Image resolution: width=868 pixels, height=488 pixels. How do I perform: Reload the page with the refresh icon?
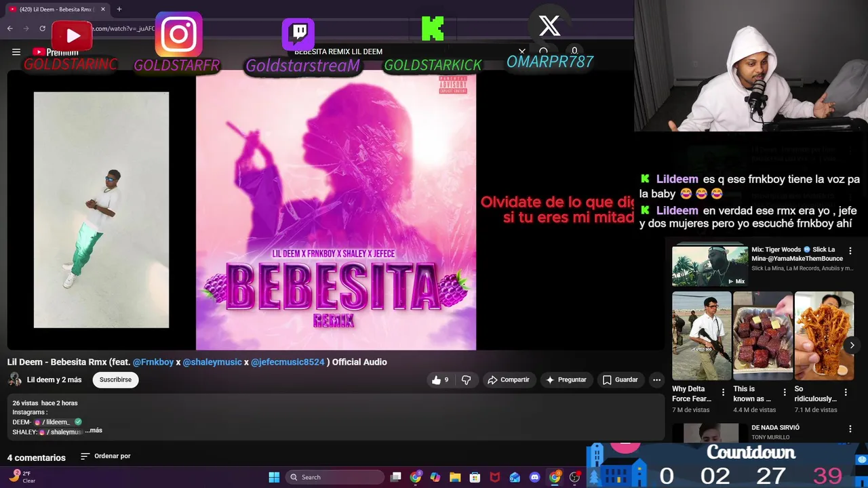pyautogui.click(x=42, y=28)
